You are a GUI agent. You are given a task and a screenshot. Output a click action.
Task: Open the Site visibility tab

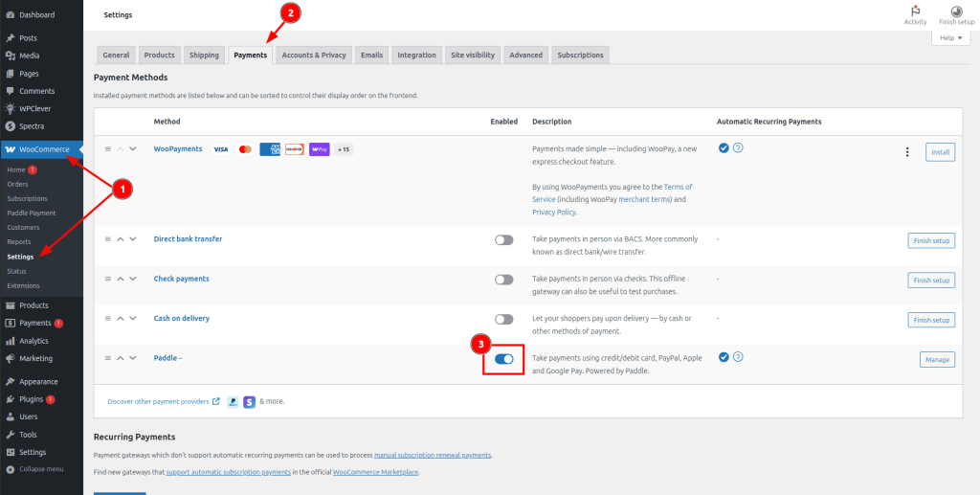coord(473,55)
